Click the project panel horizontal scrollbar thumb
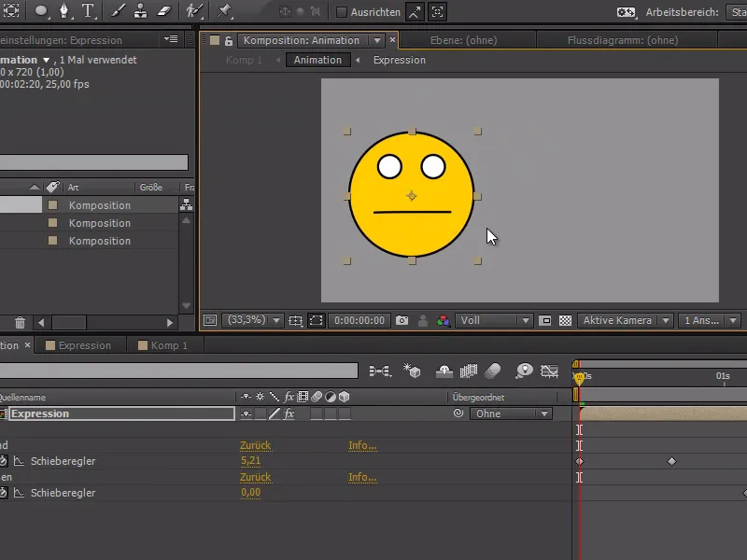This screenshot has width=747, height=560. [x=69, y=322]
